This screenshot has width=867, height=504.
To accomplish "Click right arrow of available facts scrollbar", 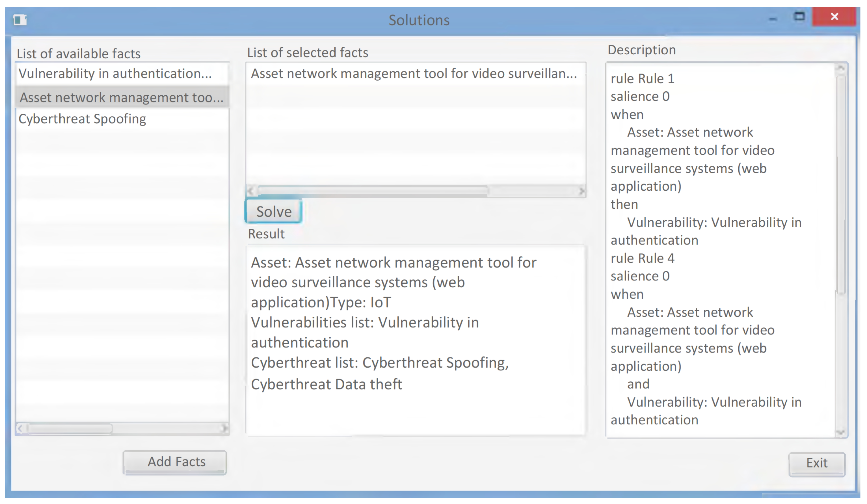I will coord(224,428).
